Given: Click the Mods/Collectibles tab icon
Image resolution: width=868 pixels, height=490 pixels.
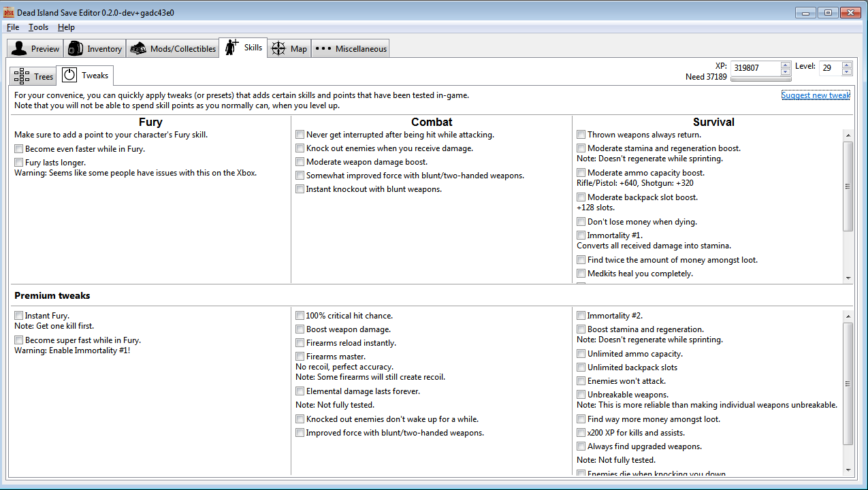Looking at the screenshot, I should point(138,48).
